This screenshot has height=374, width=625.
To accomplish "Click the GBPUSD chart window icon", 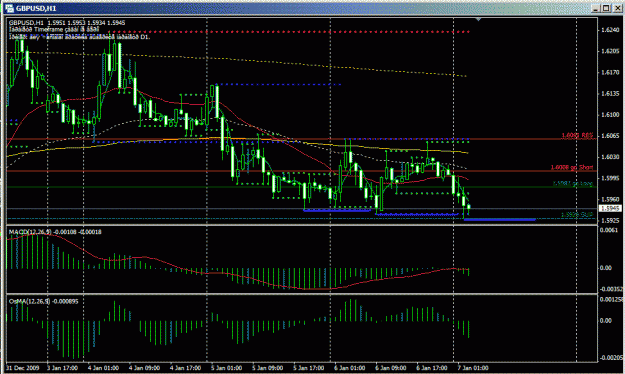I will [x=9, y=8].
